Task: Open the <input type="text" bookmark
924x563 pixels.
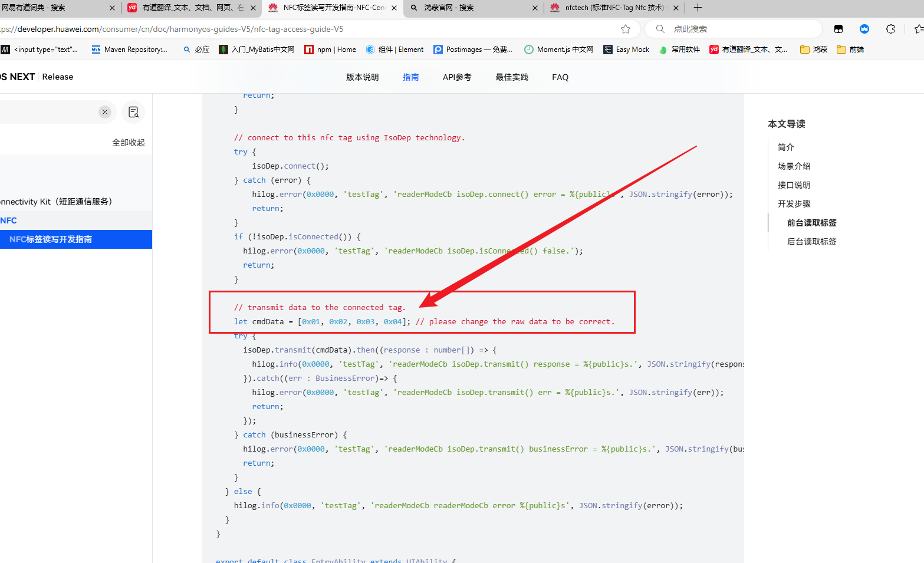Action: (x=40, y=50)
